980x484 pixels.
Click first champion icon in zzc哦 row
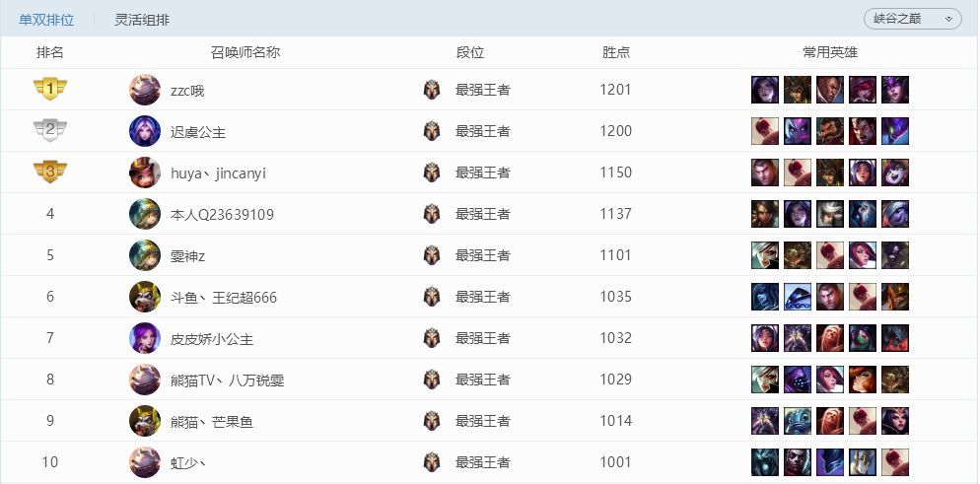click(765, 90)
